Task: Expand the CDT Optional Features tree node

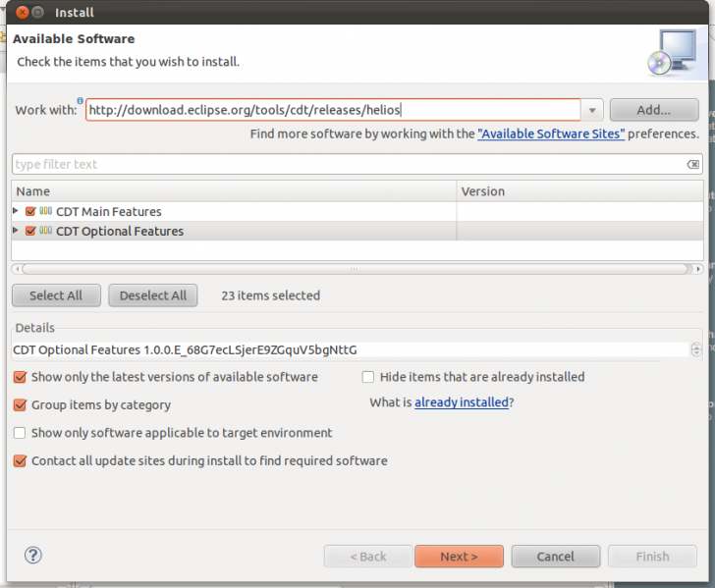Action: click(x=16, y=231)
